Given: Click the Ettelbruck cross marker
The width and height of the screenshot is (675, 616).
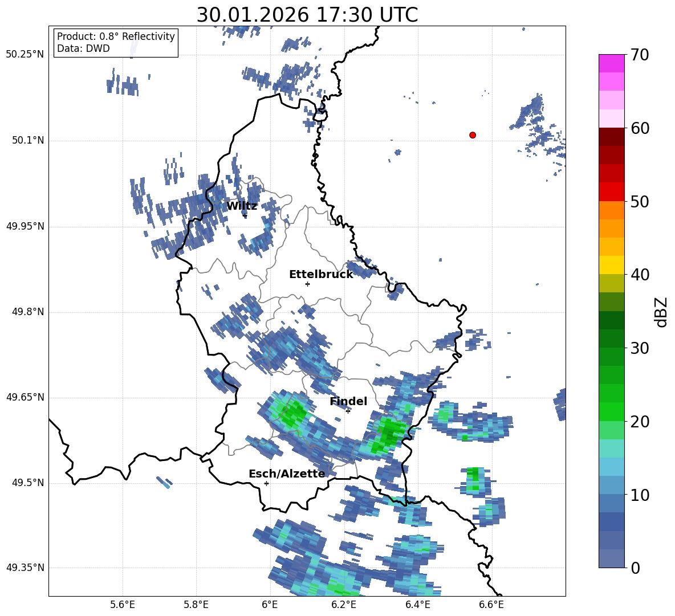Looking at the screenshot, I should click(307, 284).
